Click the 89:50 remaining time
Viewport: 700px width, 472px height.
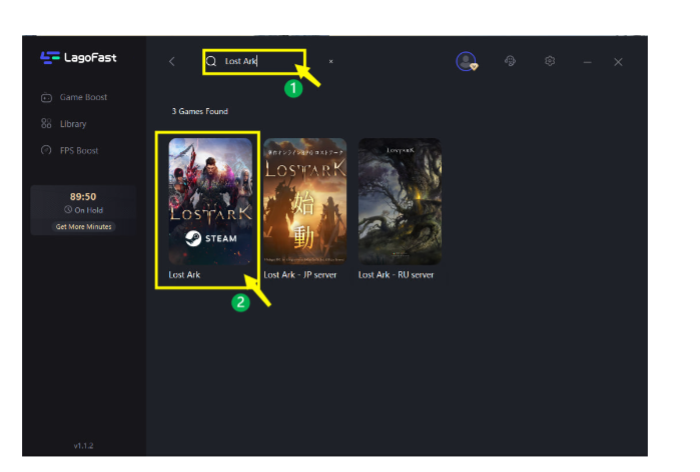pyautogui.click(x=83, y=196)
